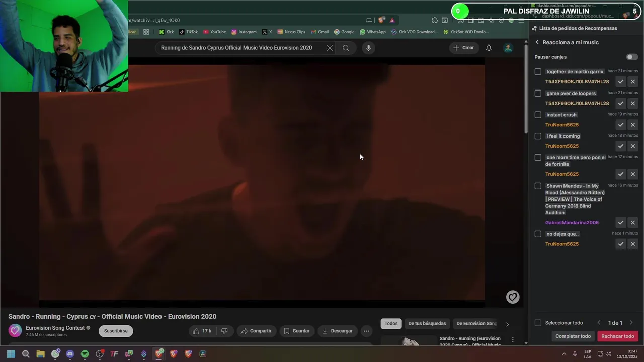Viewport: 644px width, 362px height.
Task: Like the Sandro Running video
Action: (202, 331)
